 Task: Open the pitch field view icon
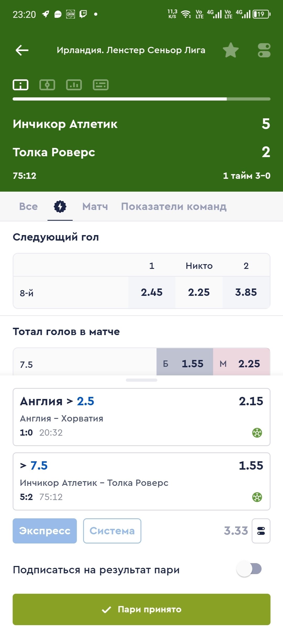pyautogui.click(x=47, y=85)
